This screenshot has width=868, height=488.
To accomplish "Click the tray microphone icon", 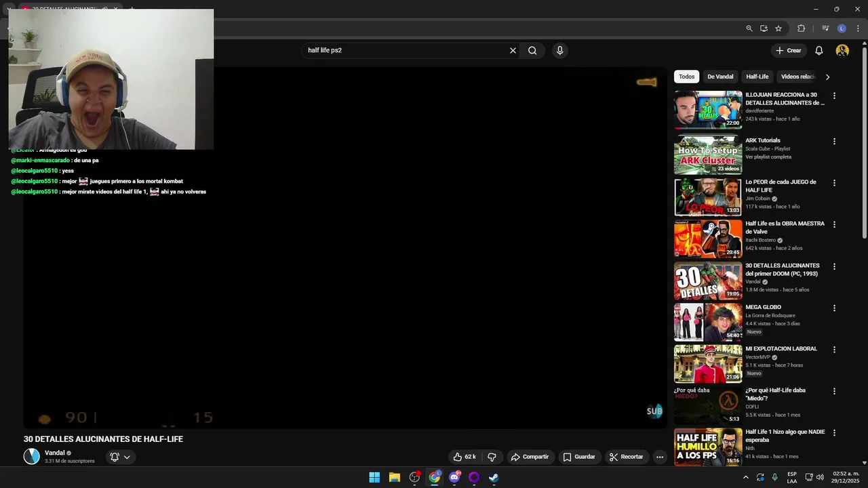I will [774, 477].
